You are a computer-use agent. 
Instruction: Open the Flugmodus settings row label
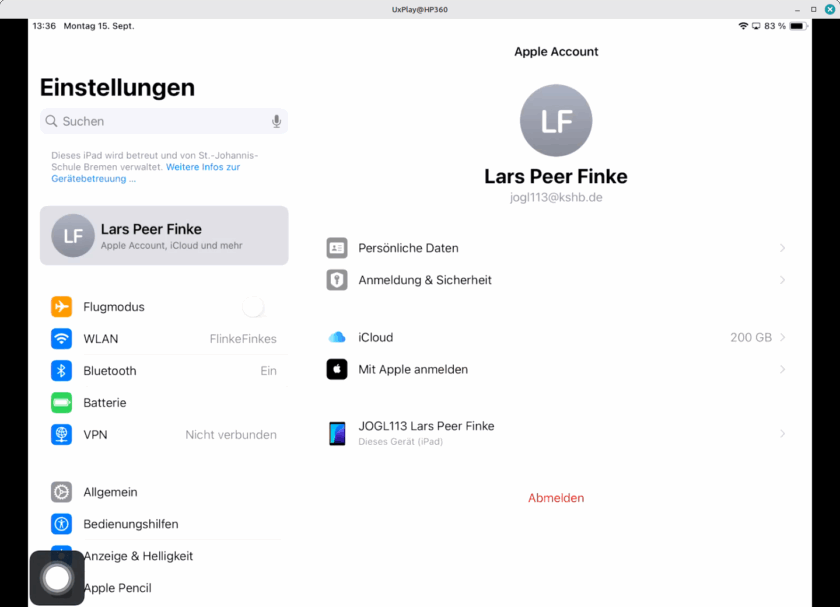[114, 307]
